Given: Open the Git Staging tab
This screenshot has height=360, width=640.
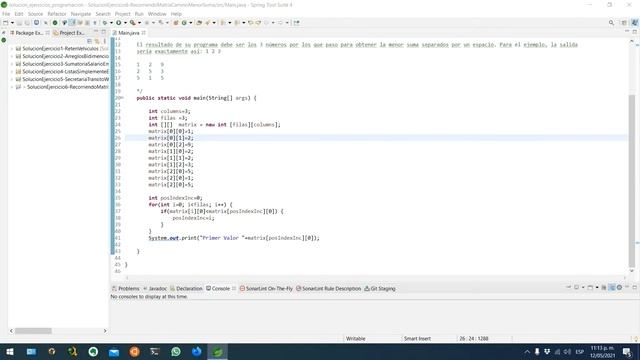Looking at the screenshot, I should 380,289.
